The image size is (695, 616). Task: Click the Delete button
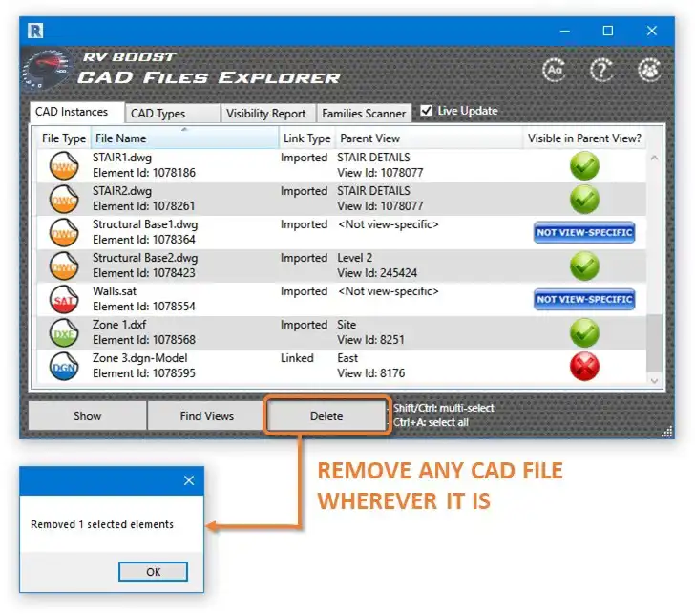326,415
